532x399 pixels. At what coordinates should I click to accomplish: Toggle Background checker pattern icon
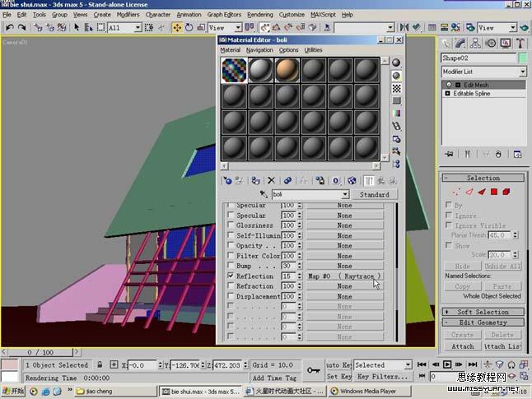[x=396, y=89]
